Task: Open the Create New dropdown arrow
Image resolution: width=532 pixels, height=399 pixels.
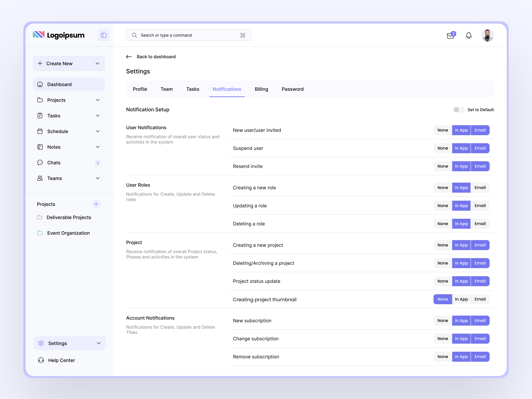Action: (x=97, y=64)
